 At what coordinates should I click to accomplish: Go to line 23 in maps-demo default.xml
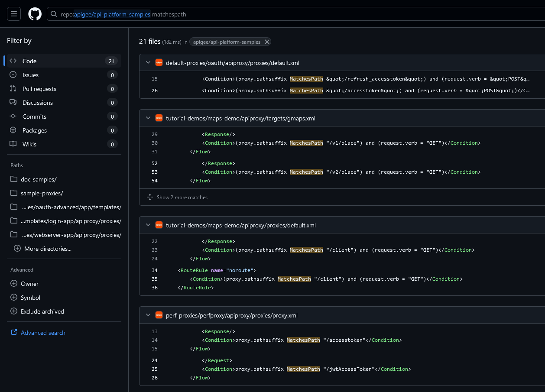click(155, 250)
